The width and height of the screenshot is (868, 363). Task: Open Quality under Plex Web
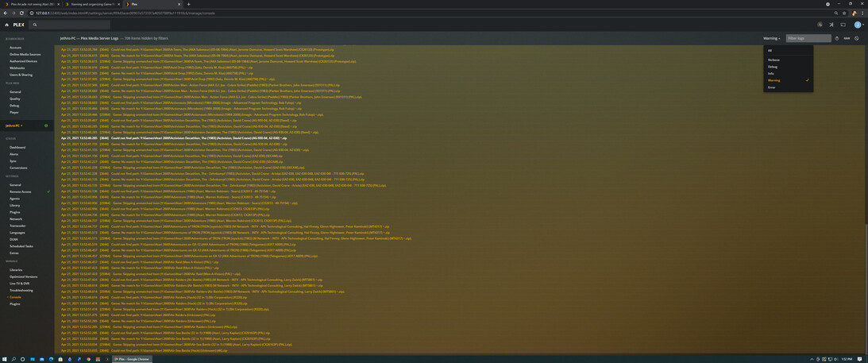pyautogui.click(x=15, y=98)
